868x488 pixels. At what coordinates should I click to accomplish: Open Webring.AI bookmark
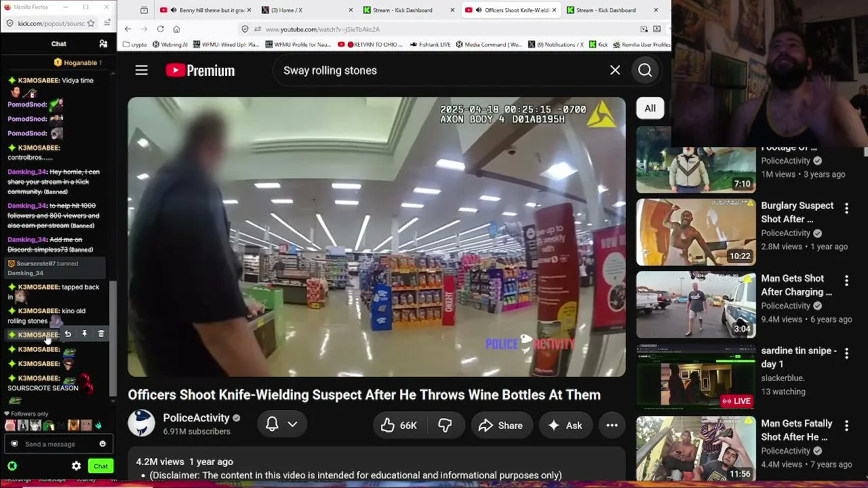(170, 45)
